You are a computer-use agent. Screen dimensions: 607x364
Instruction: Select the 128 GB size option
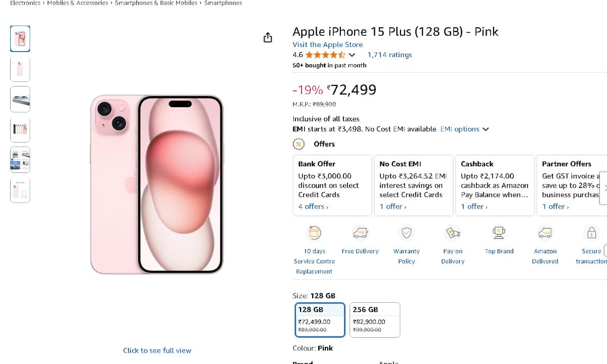point(320,320)
